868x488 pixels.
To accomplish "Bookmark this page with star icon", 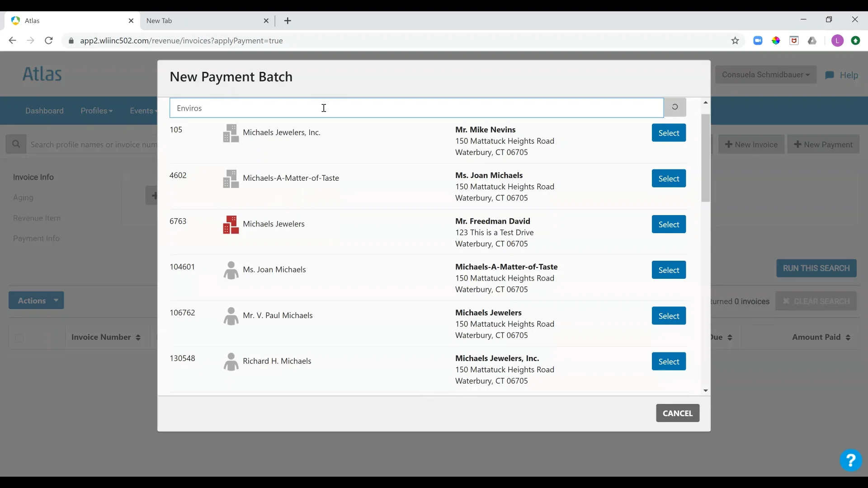I will [x=735, y=41].
